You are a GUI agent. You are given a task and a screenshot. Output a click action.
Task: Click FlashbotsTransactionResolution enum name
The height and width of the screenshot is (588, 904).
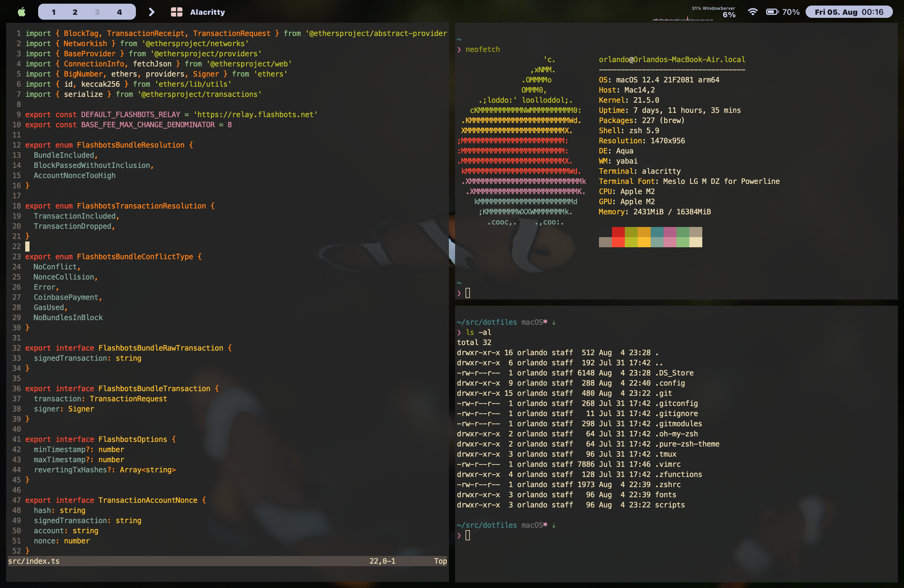(x=141, y=206)
